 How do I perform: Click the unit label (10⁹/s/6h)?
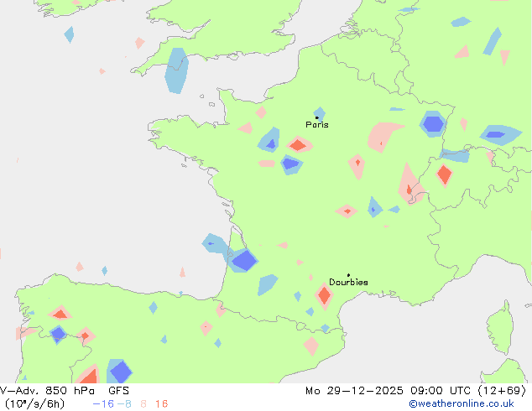click(34, 404)
